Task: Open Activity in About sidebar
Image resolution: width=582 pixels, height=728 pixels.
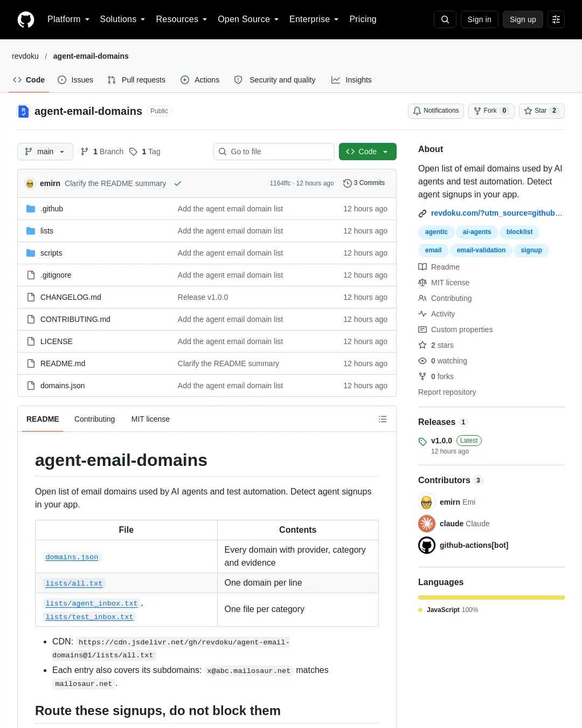Action: coord(437,314)
